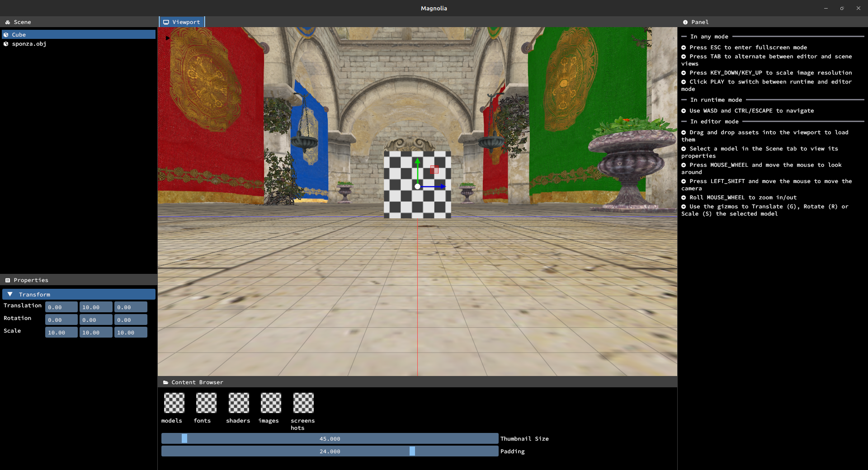Click 'Press KEY_DOWN/KEY_UP to scale image resolution'
The height and width of the screenshot is (470, 868).
[x=770, y=73]
